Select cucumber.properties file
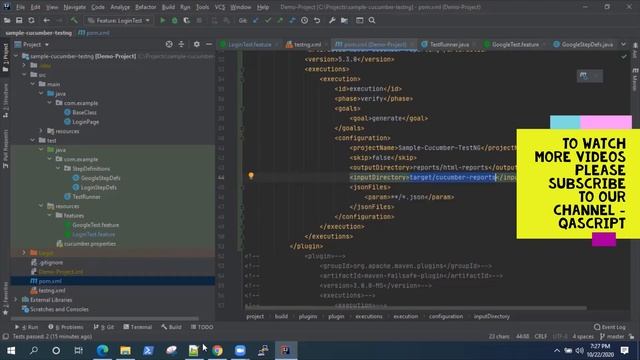This screenshot has height=360, width=640. point(90,244)
